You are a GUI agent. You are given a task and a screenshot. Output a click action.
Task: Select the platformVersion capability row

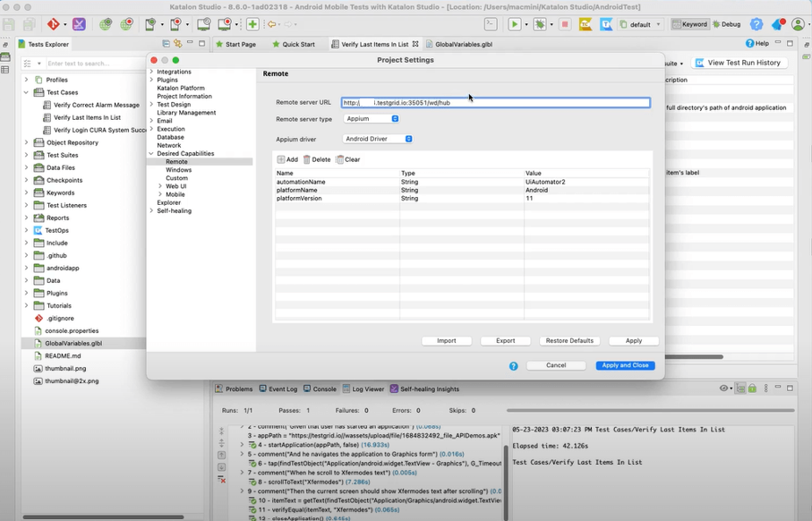[x=463, y=199]
